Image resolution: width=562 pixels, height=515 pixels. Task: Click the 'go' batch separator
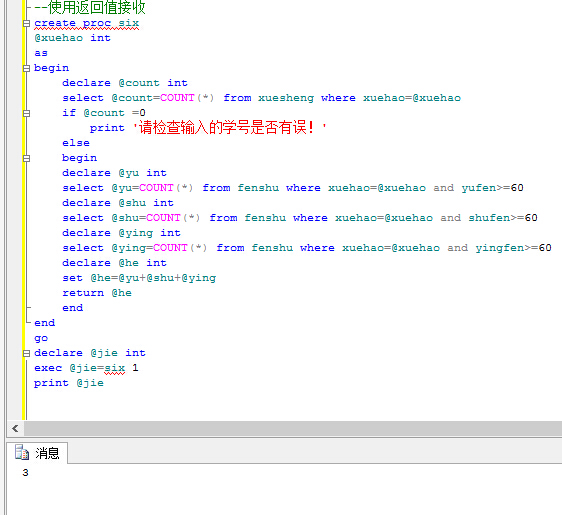point(41,338)
